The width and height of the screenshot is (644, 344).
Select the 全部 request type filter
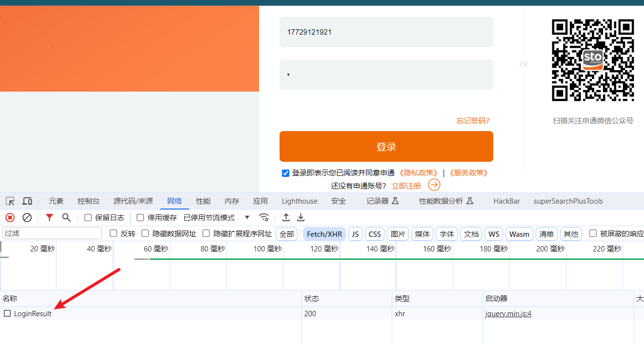tap(286, 234)
